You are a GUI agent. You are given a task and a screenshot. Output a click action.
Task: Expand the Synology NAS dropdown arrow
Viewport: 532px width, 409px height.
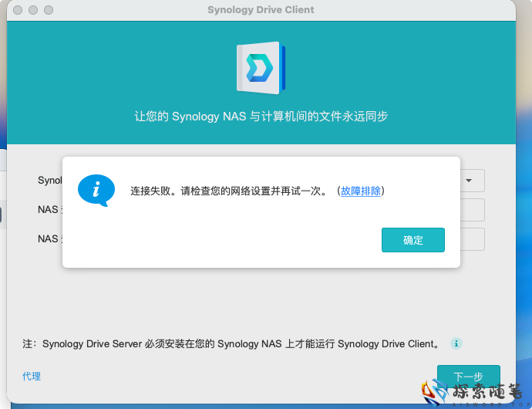pyautogui.click(x=469, y=181)
